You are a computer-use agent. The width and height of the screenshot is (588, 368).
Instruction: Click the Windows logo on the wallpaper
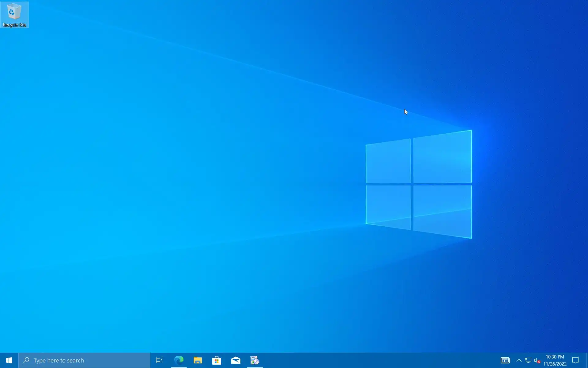419,184
